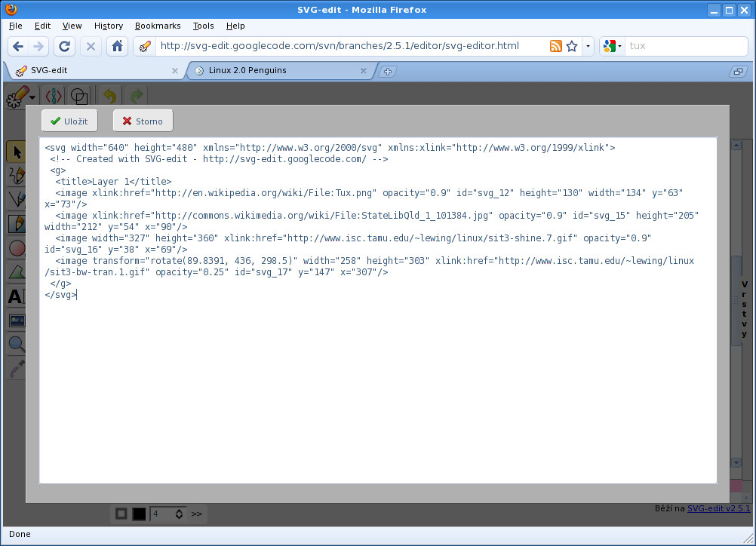Pick the Line drawing tool
The image size is (756, 546).
point(17,200)
